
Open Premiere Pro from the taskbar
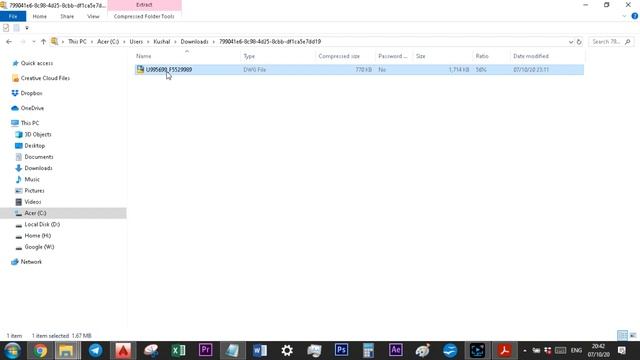(206, 351)
